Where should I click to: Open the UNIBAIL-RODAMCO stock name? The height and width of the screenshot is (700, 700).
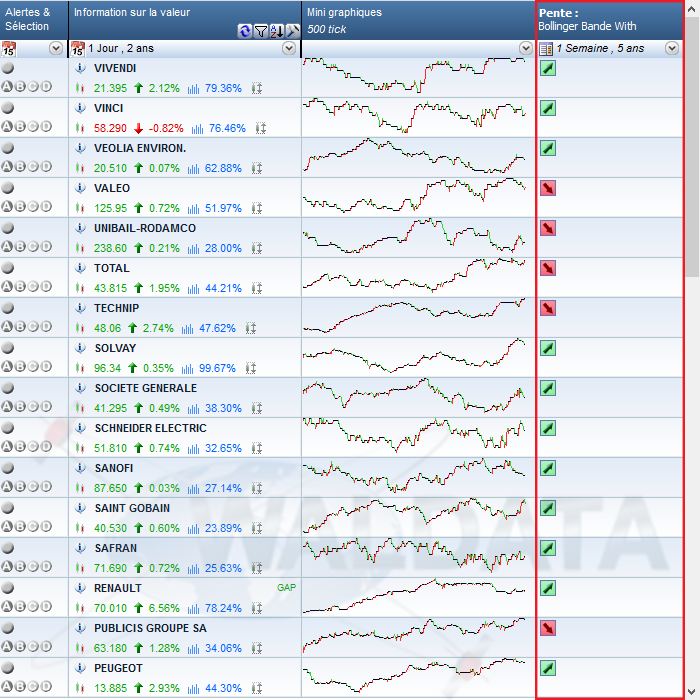coord(145,228)
